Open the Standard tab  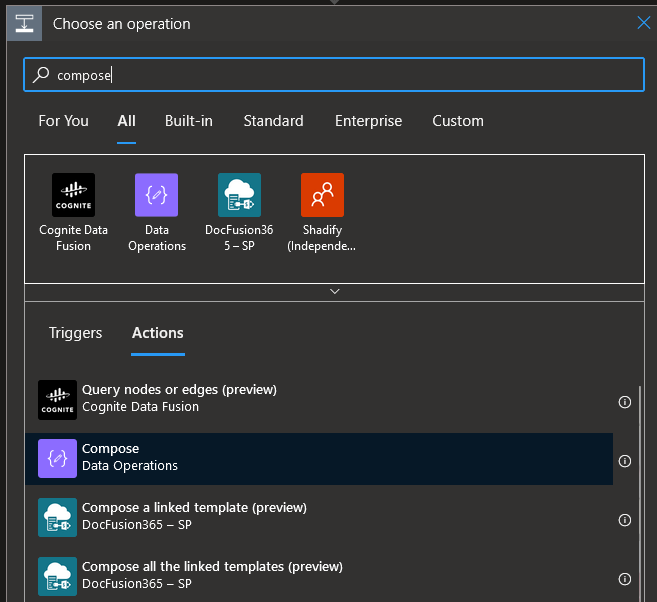point(273,121)
